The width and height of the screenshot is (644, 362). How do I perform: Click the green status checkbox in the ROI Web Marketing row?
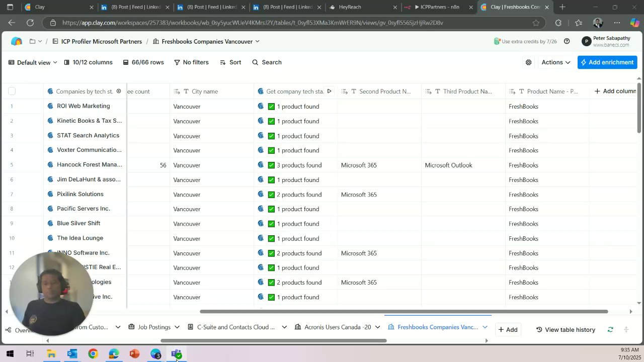(271, 107)
